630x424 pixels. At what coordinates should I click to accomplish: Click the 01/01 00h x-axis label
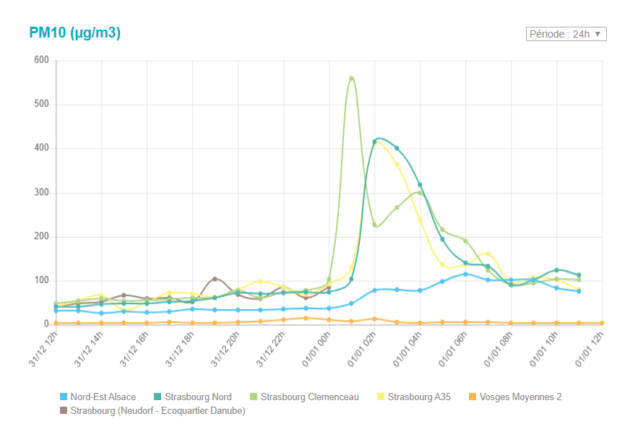[x=316, y=351]
